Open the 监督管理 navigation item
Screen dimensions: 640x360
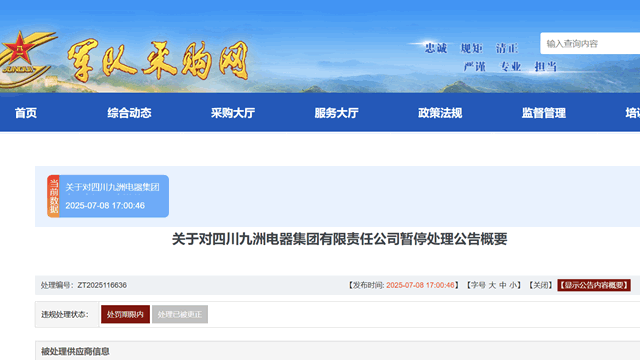click(544, 113)
